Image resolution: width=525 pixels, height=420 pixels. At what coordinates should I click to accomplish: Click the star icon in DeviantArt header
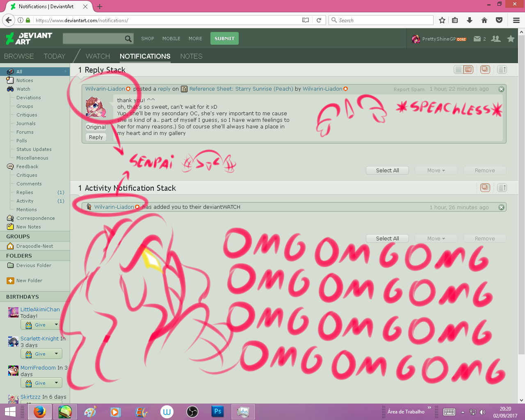(511, 39)
